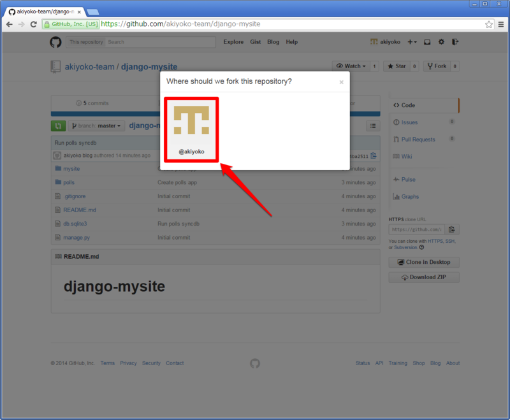Open the Shop footer link
The image size is (510, 420).
[419, 363]
